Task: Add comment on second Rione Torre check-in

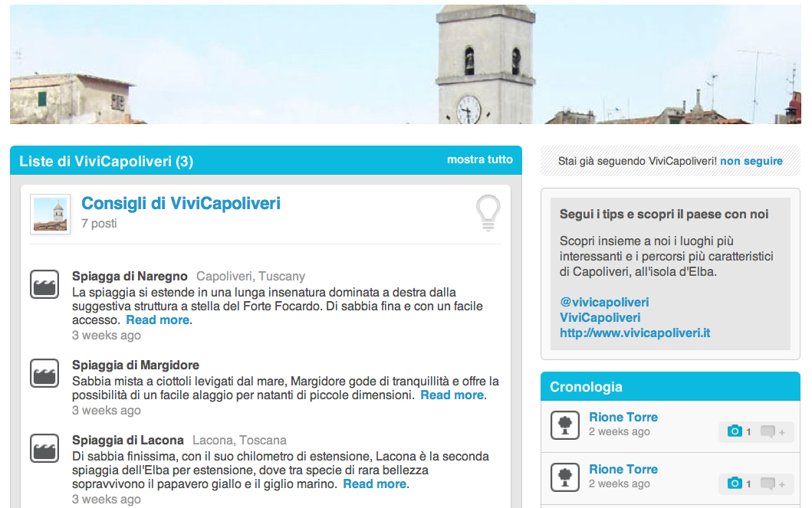Action: click(773, 483)
